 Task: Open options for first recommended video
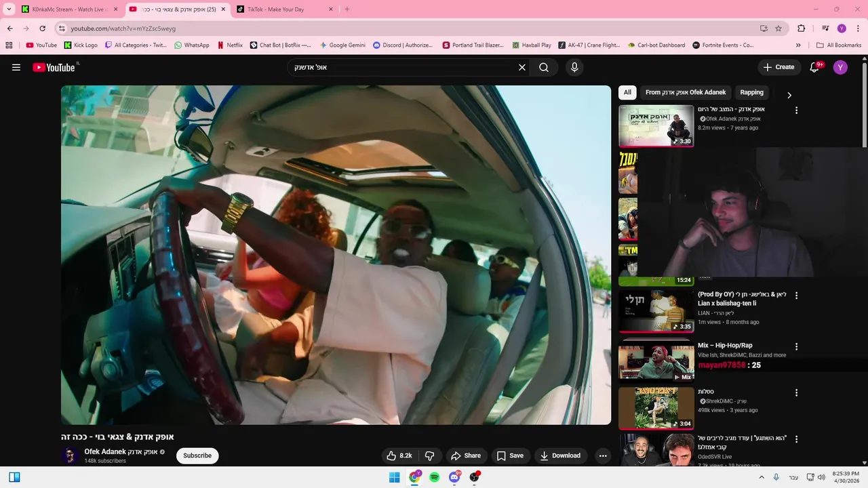tap(796, 110)
